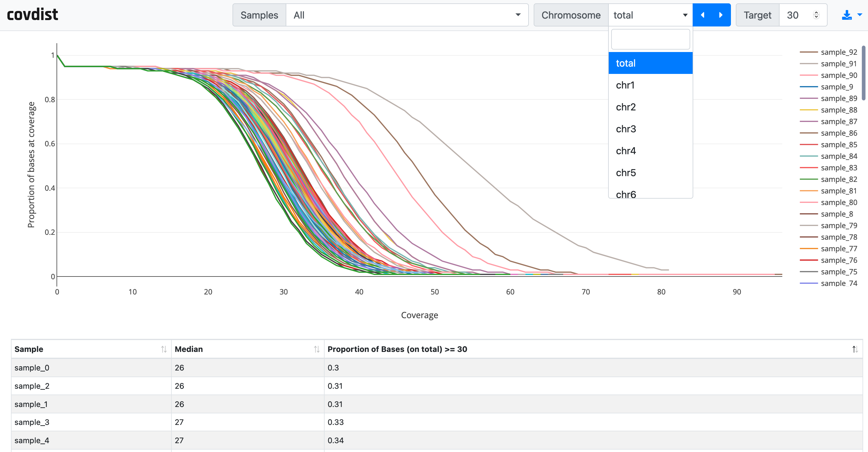Toggle sample_91 visibility in the legend
The height and width of the screenshot is (452, 868).
click(839, 63)
